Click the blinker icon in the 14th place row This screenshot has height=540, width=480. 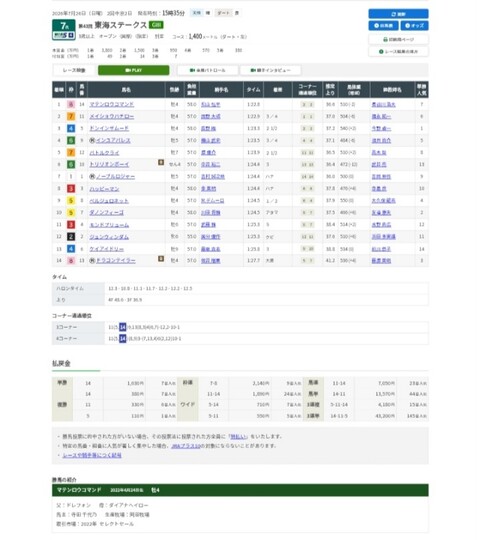click(161, 258)
